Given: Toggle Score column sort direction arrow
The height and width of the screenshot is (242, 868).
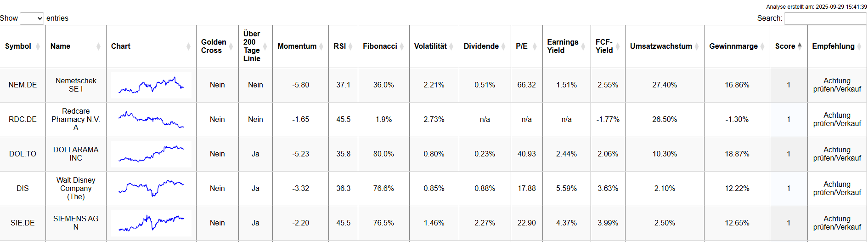Looking at the screenshot, I should pyautogui.click(x=800, y=46).
